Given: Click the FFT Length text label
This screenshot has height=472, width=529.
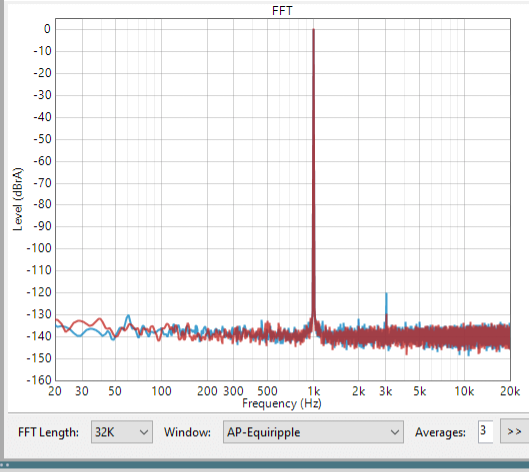Looking at the screenshot, I should 48,432.
